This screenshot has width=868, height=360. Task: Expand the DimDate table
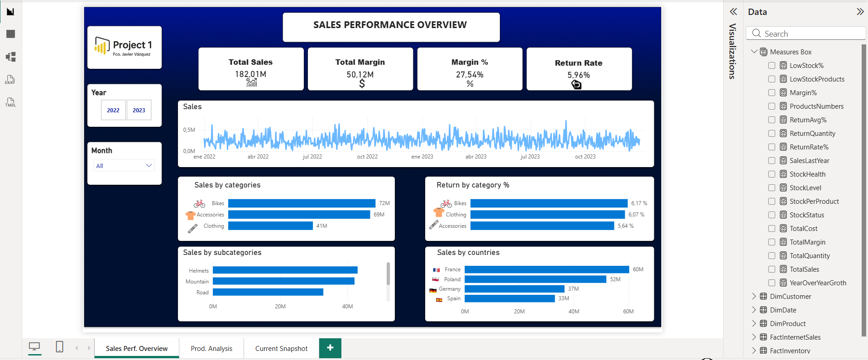click(x=754, y=310)
